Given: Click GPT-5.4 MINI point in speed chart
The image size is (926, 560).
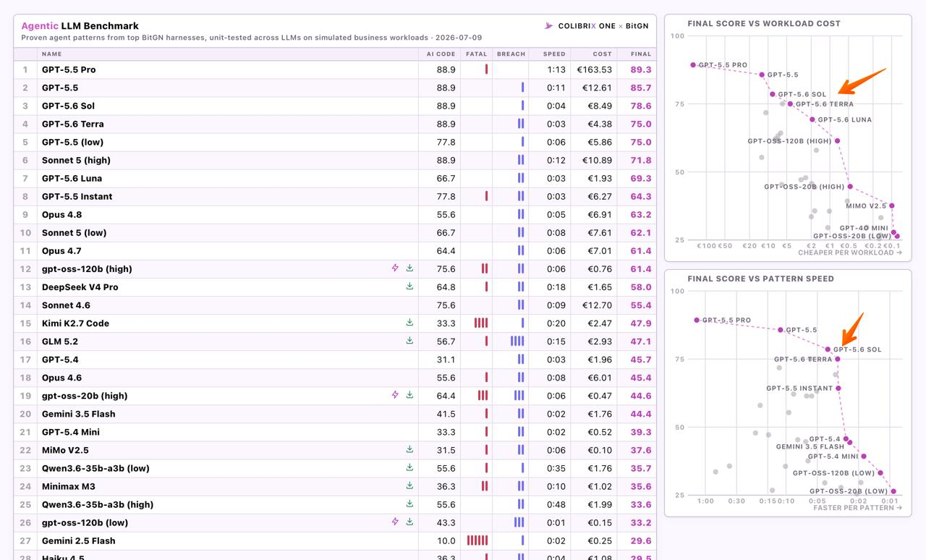Looking at the screenshot, I should point(864,457).
